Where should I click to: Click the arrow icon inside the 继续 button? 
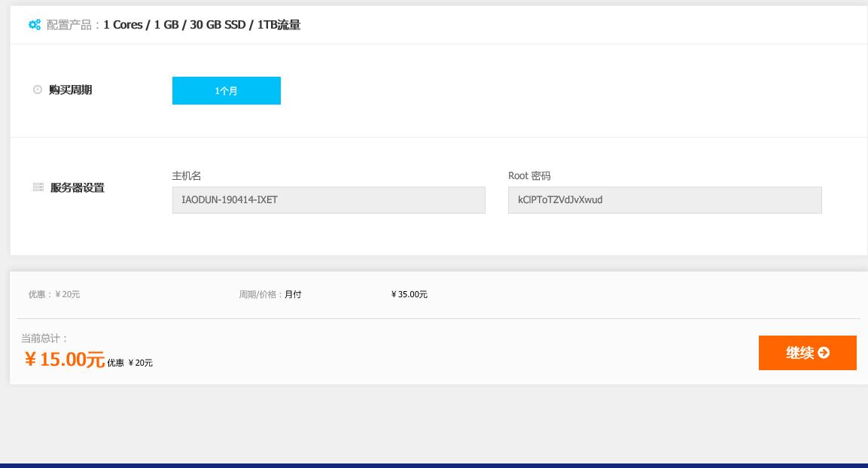[x=824, y=353]
